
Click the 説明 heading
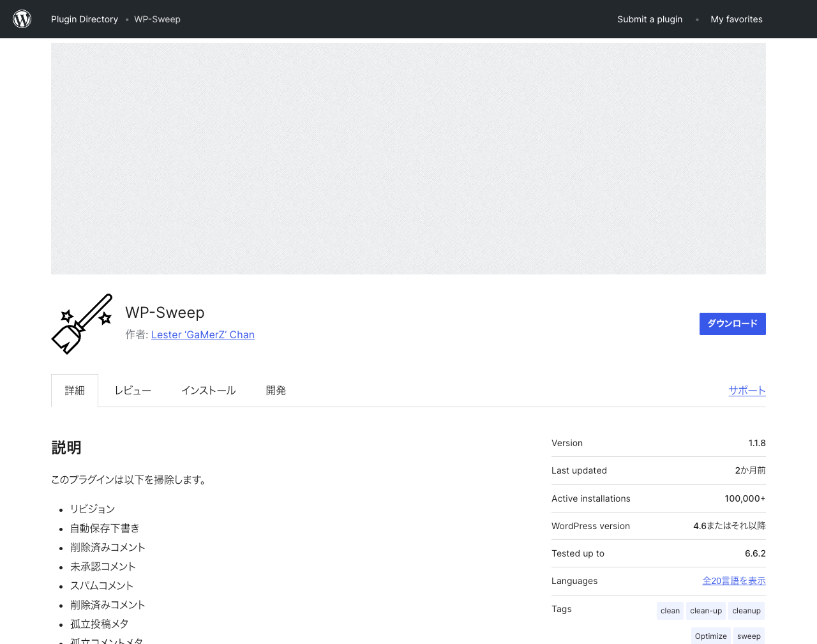tap(66, 447)
